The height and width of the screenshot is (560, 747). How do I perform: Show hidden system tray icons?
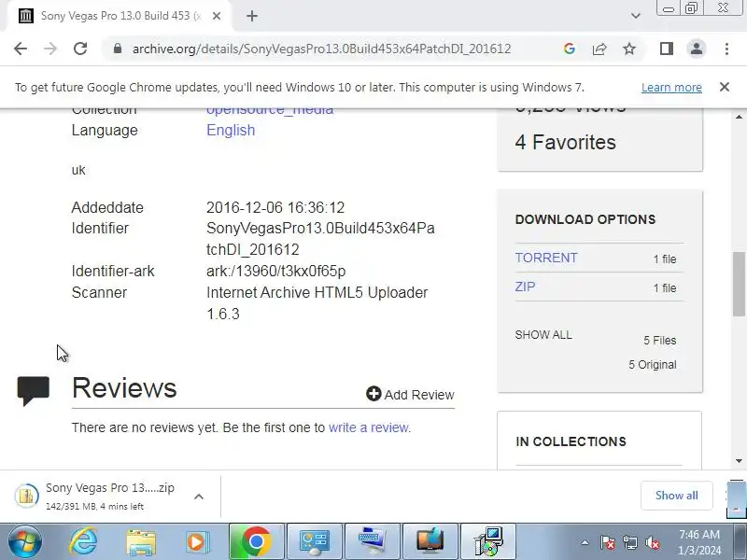pos(585,542)
